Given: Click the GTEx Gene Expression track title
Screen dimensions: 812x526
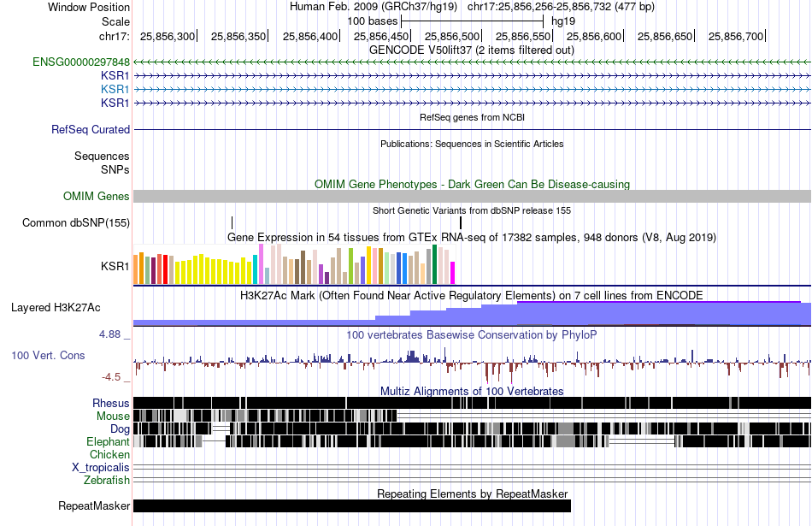Looking at the screenshot, I should point(472,238).
